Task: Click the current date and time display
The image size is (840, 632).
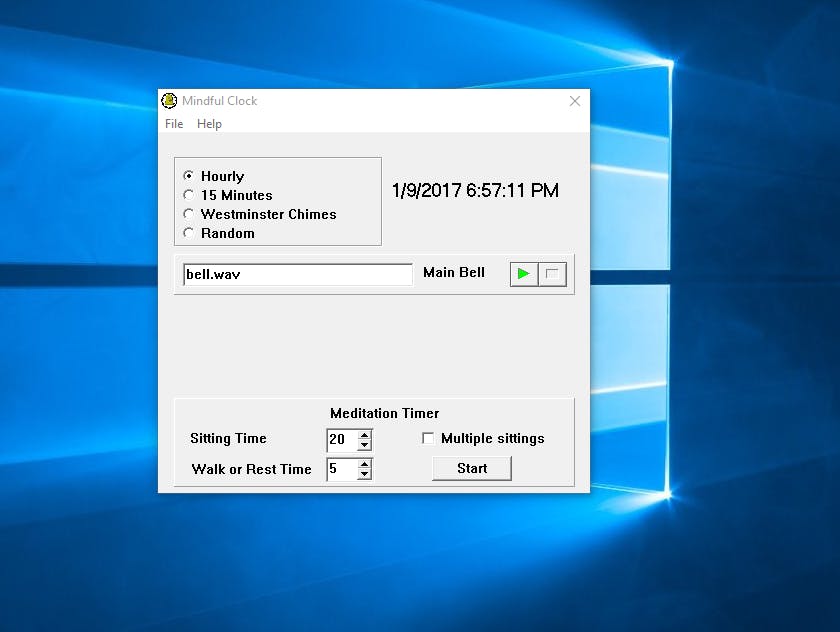Action: tap(475, 191)
